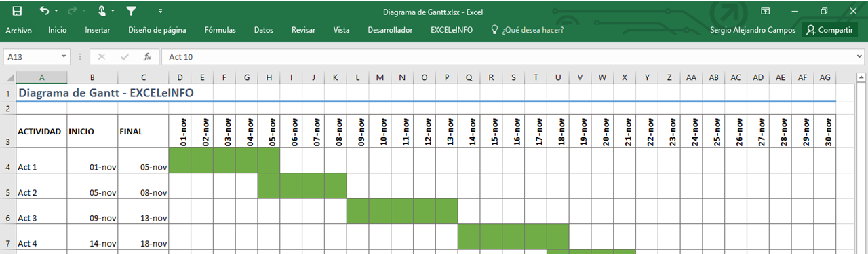Open the Insertar ribbon tab
Screen dimensions: 868x254
98,30
